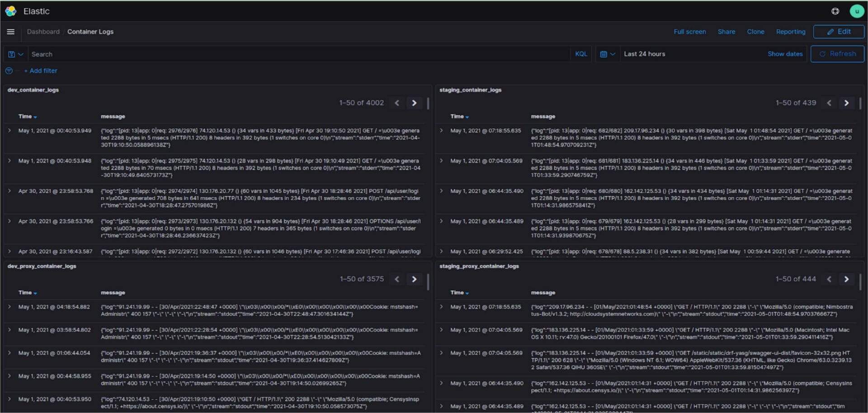The height and width of the screenshot is (413, 868).
Task: Open the navigation hamburger menu
Action: coord(10,32)
